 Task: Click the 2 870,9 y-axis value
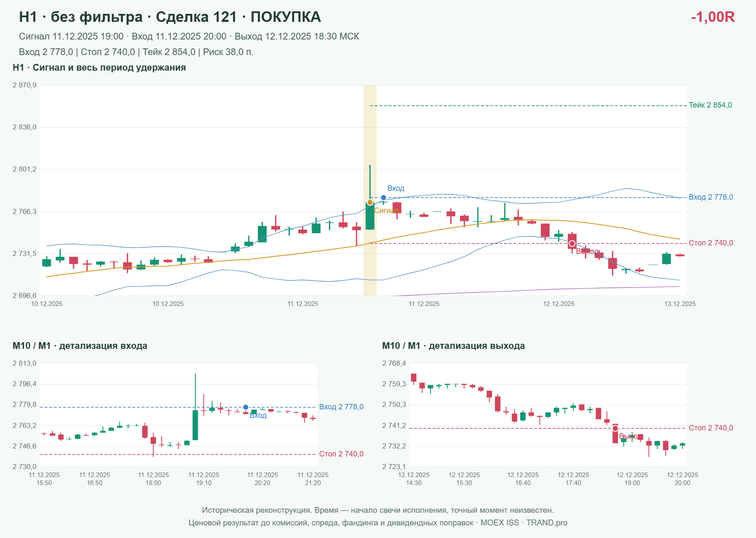24,85
